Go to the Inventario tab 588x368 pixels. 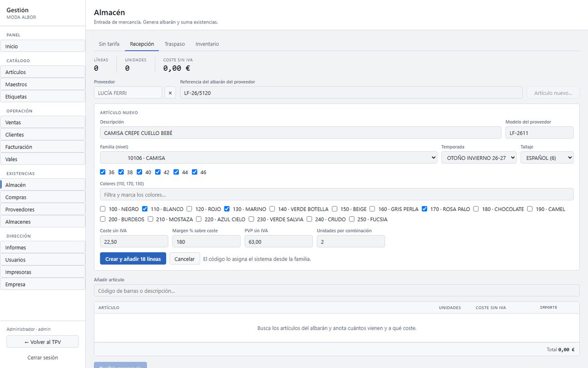tap(207, 44)
